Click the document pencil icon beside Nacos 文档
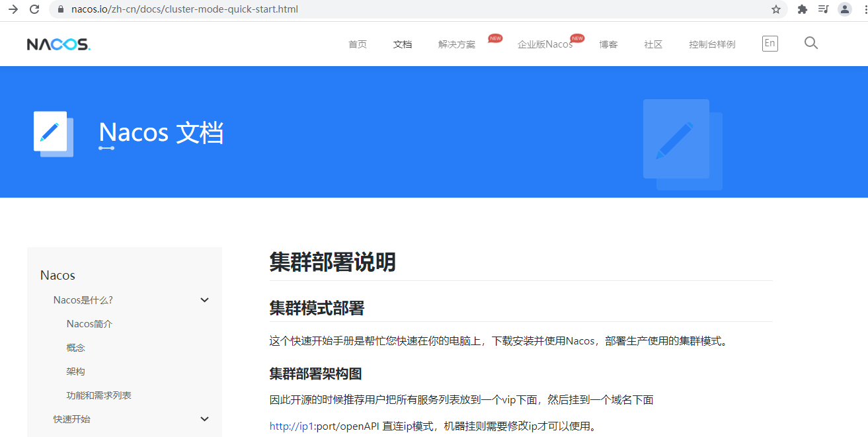The width and height of the screenshot is (868, 437). pos(53,134)
